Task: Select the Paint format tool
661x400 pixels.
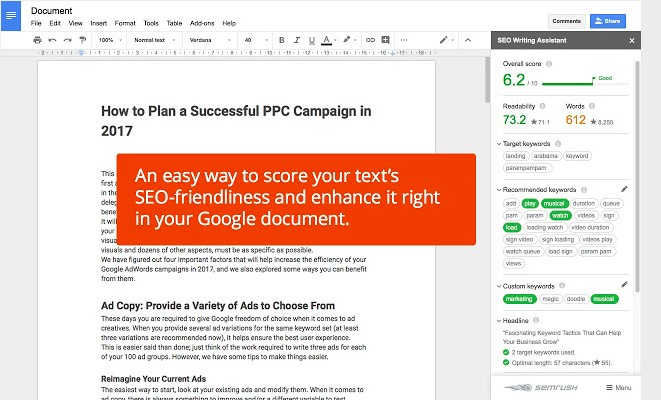Action: click(83, 40)
